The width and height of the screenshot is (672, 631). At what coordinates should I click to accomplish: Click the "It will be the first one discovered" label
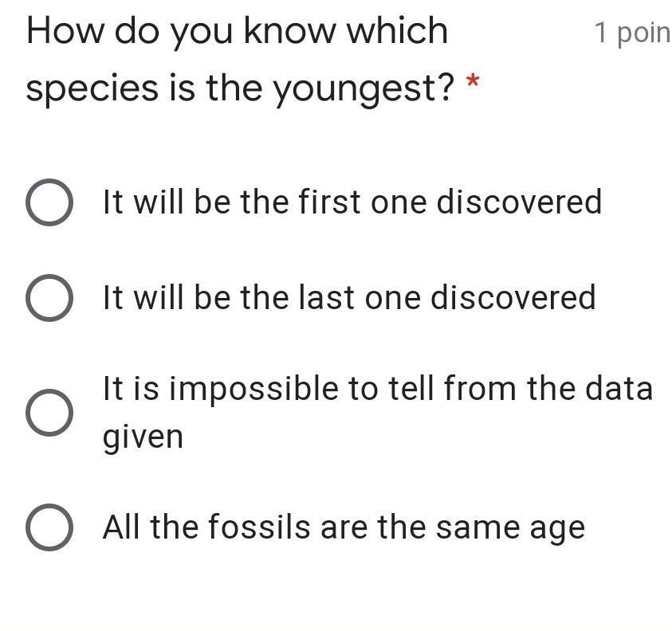352,202
